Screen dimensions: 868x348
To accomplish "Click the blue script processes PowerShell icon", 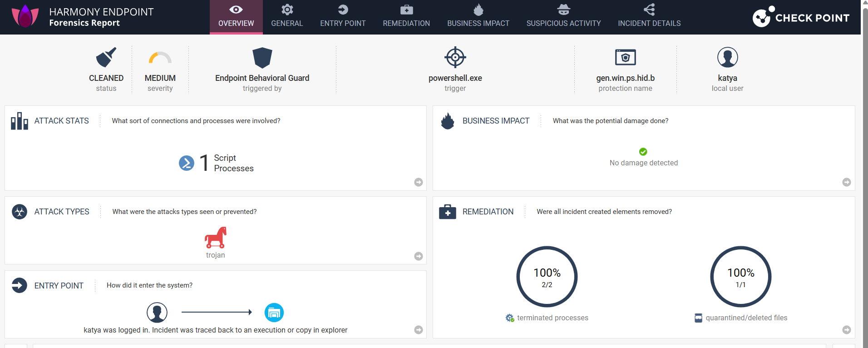I will pos(187,163).
